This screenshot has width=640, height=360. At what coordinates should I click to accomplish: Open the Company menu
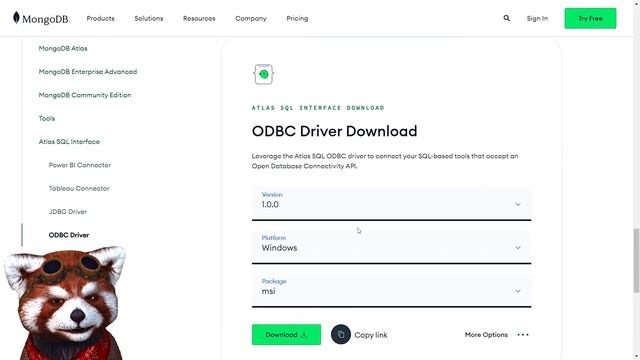[251, 18]
